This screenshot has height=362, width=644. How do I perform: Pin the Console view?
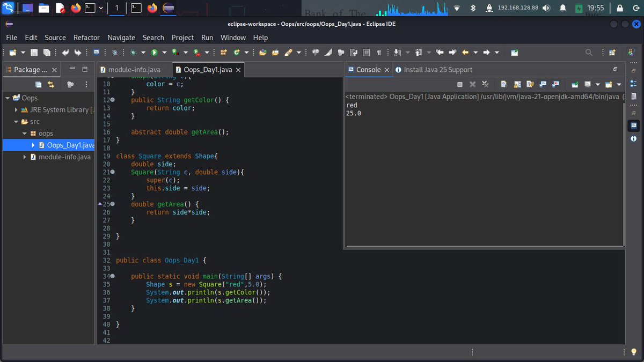click(574, 84)
